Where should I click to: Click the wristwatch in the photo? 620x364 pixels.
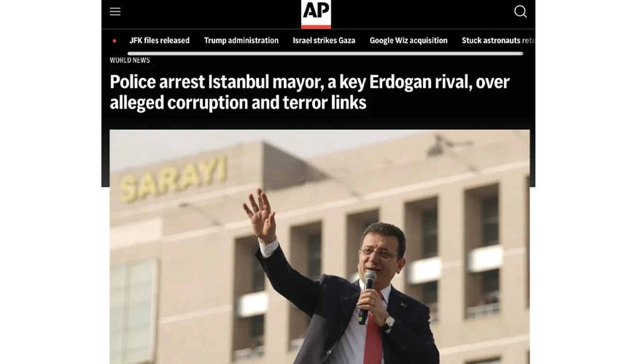[387, 324]
